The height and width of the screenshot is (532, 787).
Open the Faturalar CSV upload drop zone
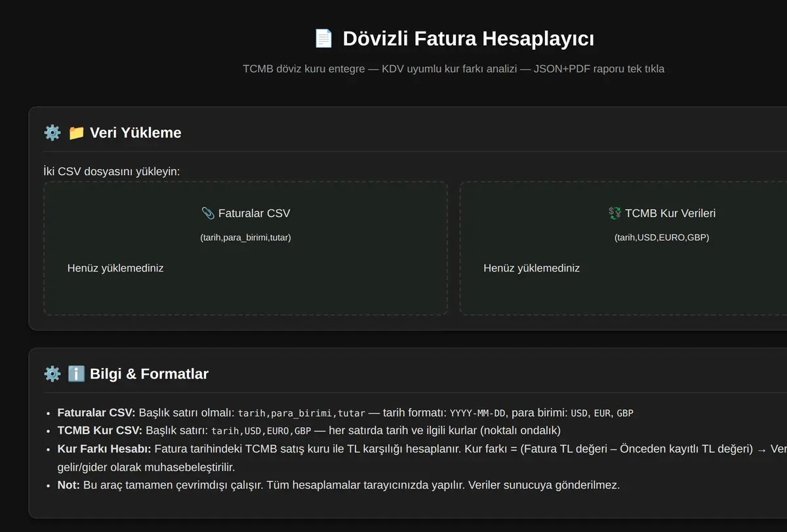(246, 249)
